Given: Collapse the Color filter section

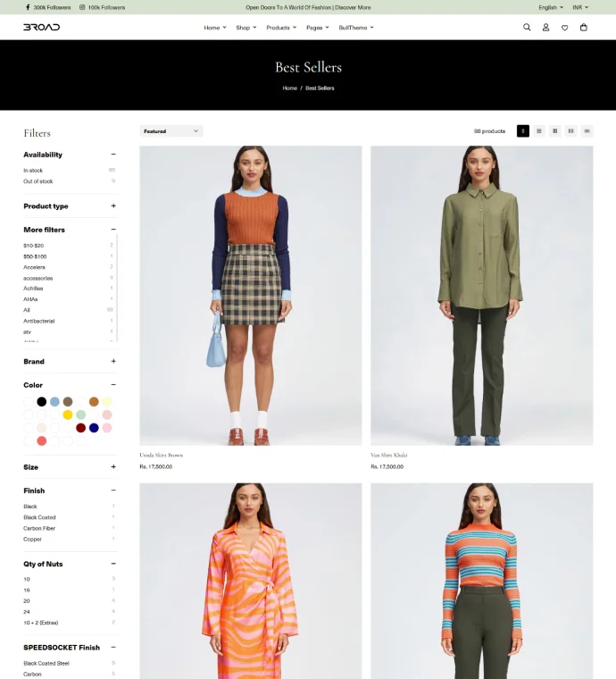Looking at the screenshot, I should tap(113, 384).
